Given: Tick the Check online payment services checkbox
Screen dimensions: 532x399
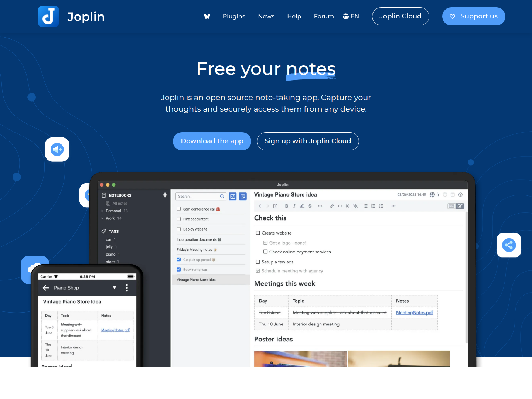Looking at the screenshot, I should 265,252.
